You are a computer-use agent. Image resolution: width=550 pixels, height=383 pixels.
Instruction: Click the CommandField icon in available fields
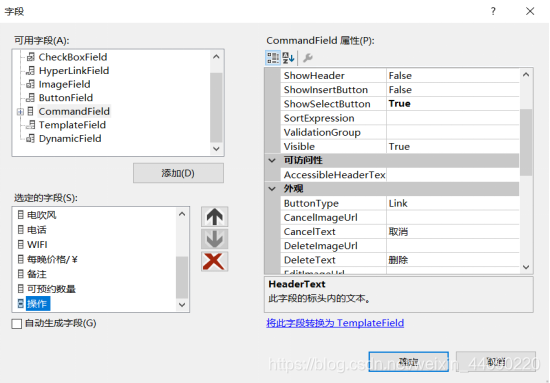[31, 111]
